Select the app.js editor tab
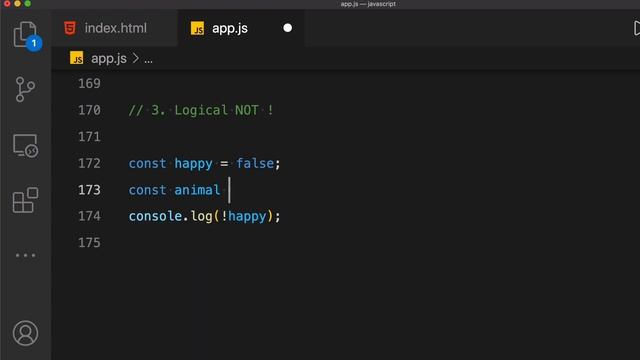The height and width of the screenshot is (360, 640). pos(241,28)
